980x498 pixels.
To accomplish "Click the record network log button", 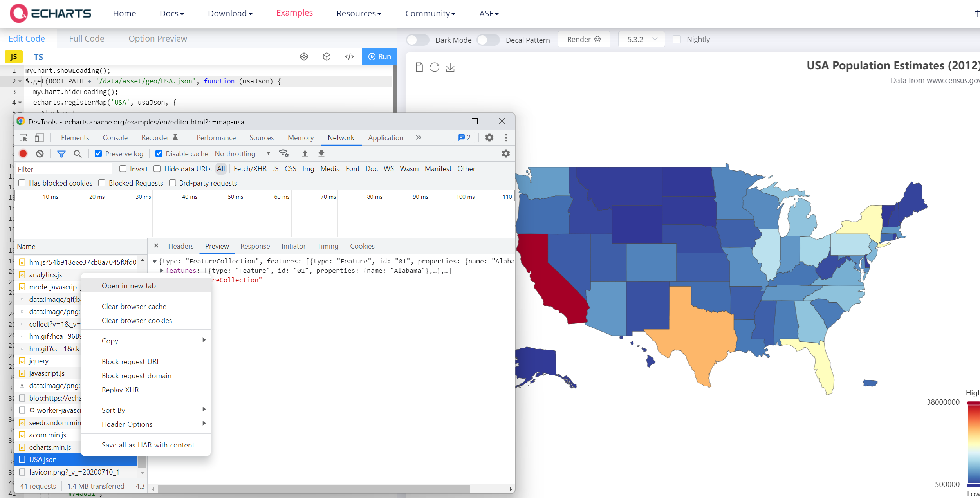I will [x=23, y=154].
